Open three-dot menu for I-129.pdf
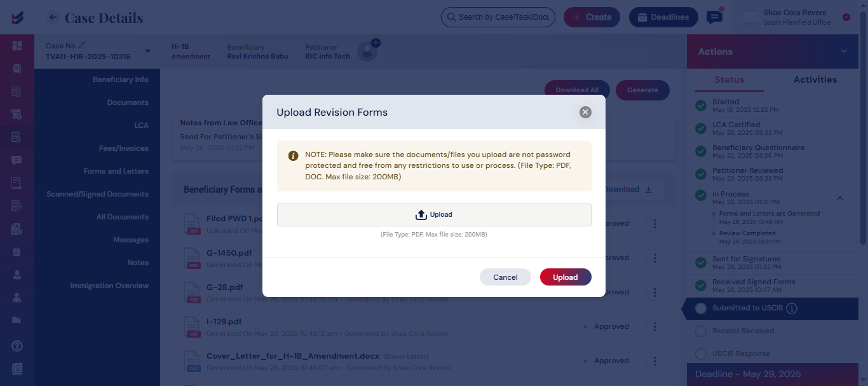The image size is (868, 386). click(x=655, y=326)
